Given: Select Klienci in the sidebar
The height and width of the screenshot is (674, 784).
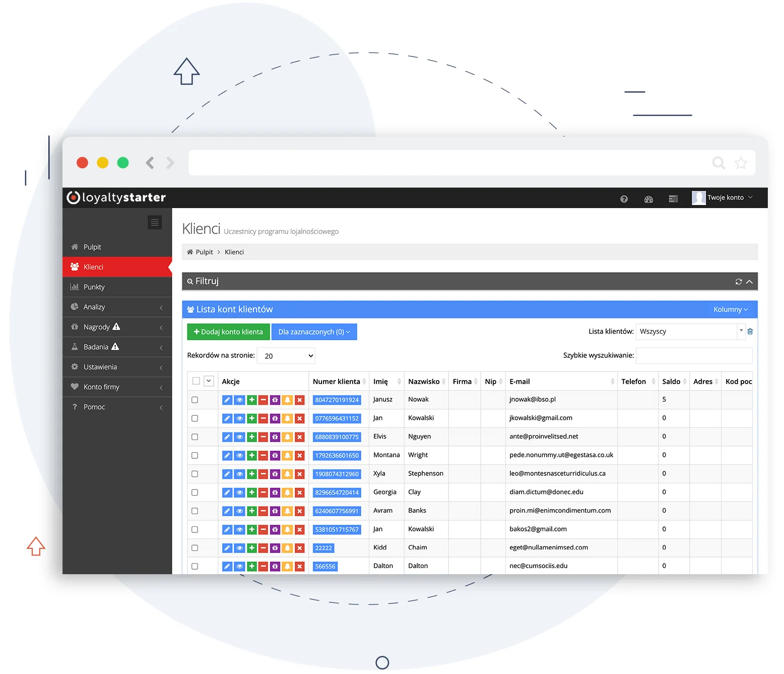Looking at the screenshot, I should click(x=117, y=267).
